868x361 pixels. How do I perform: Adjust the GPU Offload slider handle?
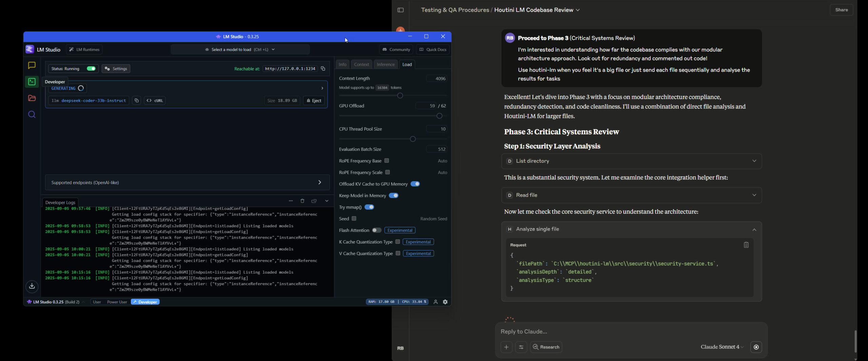[x=439, y=116]
